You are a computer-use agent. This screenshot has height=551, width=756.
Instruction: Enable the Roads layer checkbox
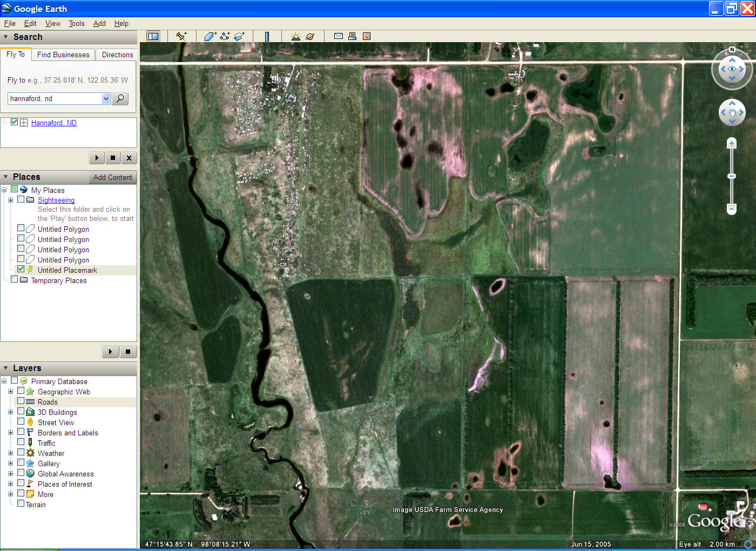tap(21, 401)
